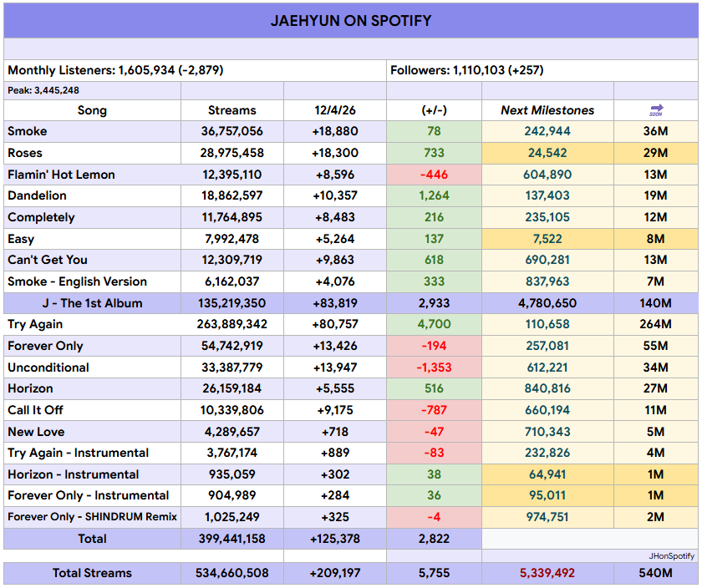702x588 pixels.
Task: Click the 'JHonSpotify' credit text
Action: pyautogui.click(x=672, y=555)
